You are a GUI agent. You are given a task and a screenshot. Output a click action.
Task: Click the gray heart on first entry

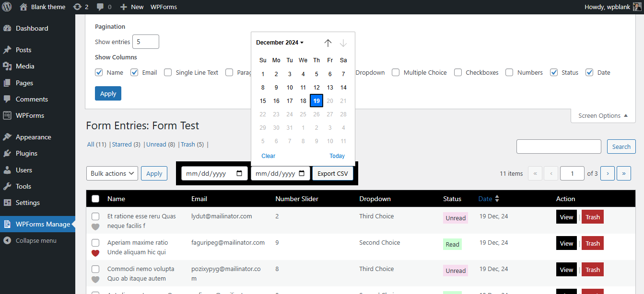(x=95, y=226)
